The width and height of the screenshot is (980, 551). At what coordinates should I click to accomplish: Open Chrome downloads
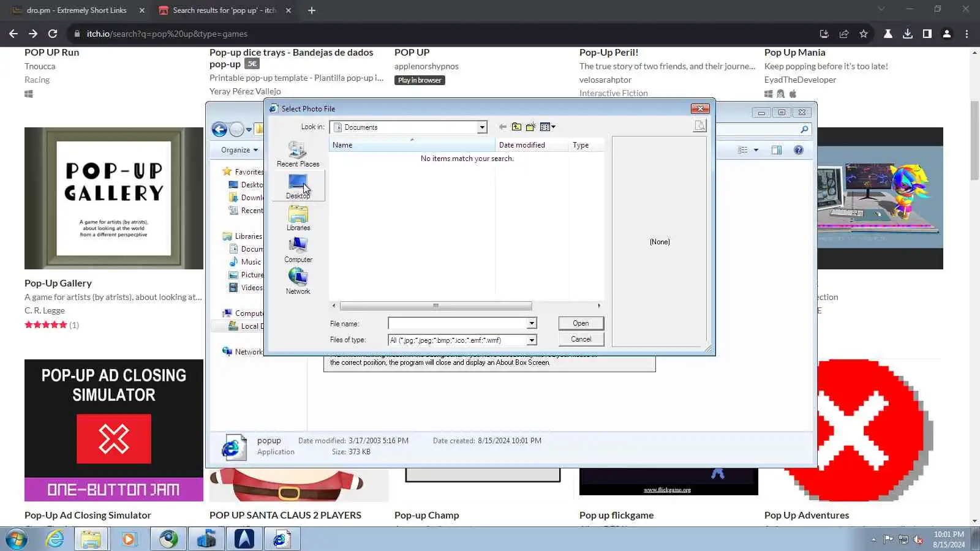pos(908,34)
